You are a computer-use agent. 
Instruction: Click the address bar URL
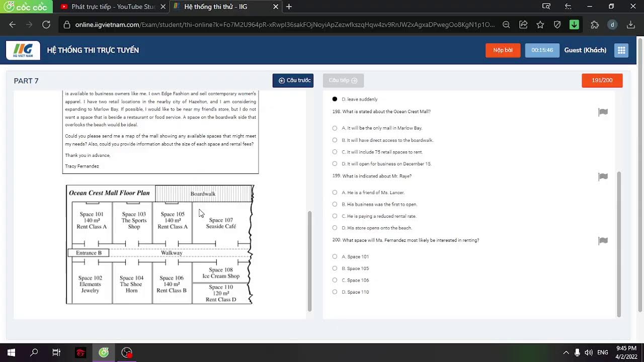coord(284,25)
